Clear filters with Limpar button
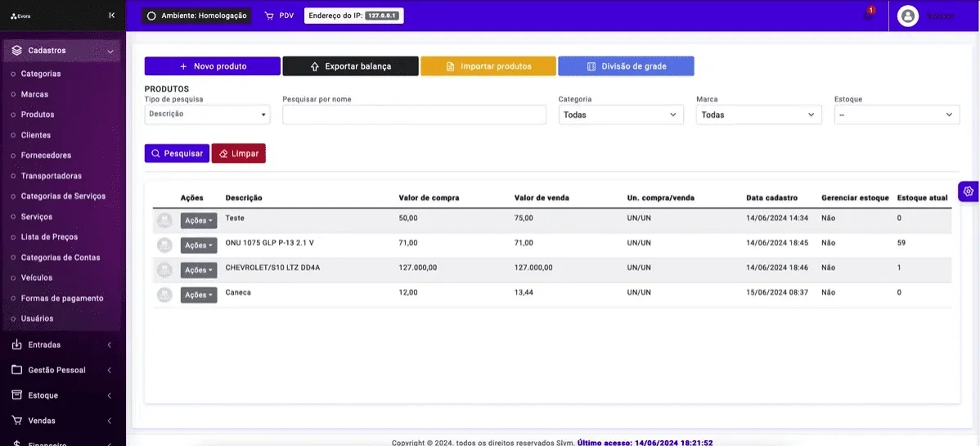The image size is (980, 446). coord(239,153)
